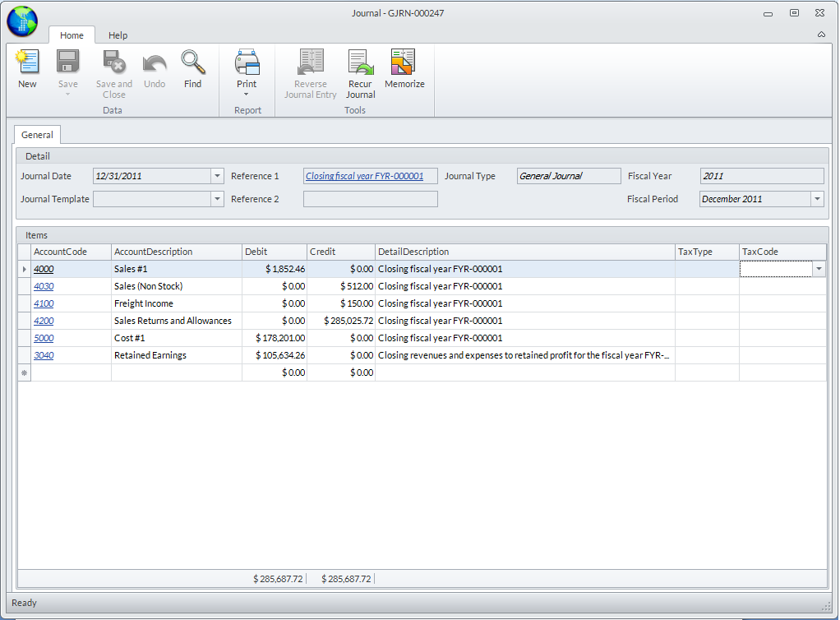
Task: Select the General tab
Action: click(37, 135)
